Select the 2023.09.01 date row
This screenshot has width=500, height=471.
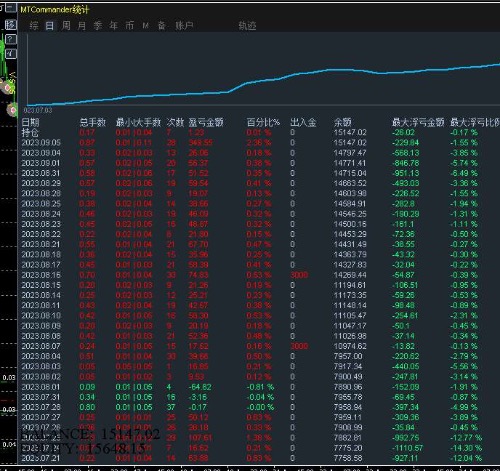[41, 163]
